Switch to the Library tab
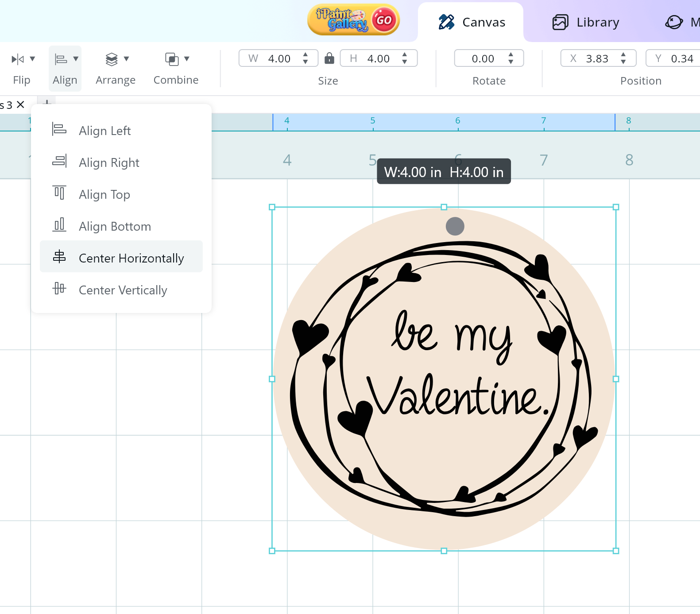700x614 pixels. (585, 22)
